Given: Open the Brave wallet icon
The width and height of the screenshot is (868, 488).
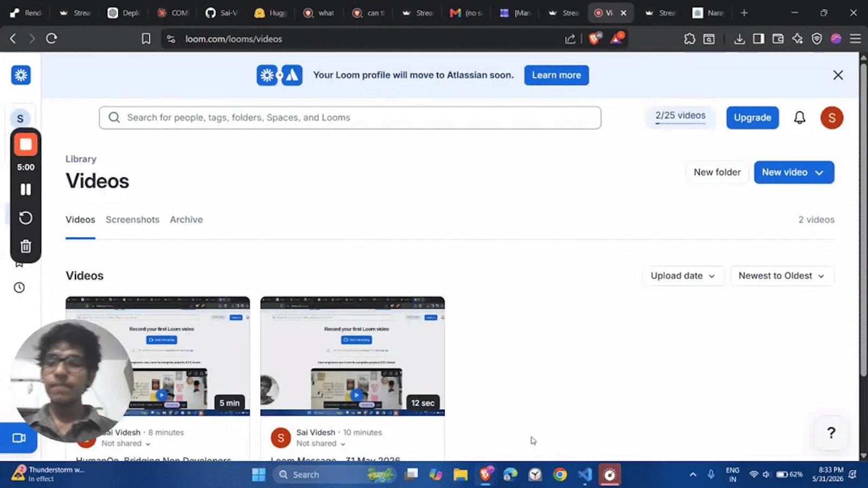Looking at the screenshot, I should [778, 38].
